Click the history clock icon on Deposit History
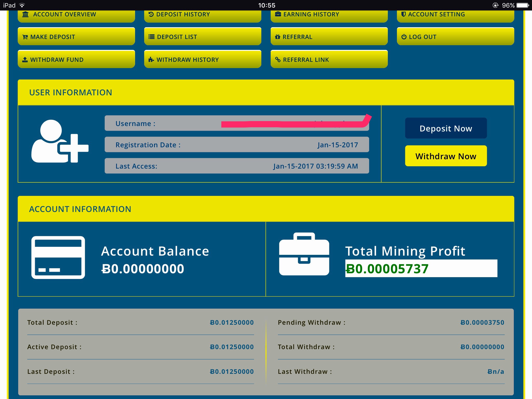532x399 pixels. tap(151, 14)
